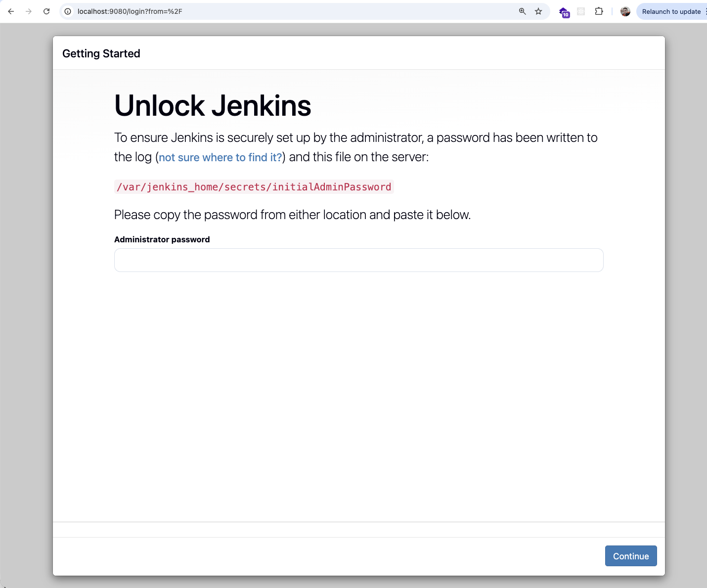Reload the Jenkins login page

[46, 11]
